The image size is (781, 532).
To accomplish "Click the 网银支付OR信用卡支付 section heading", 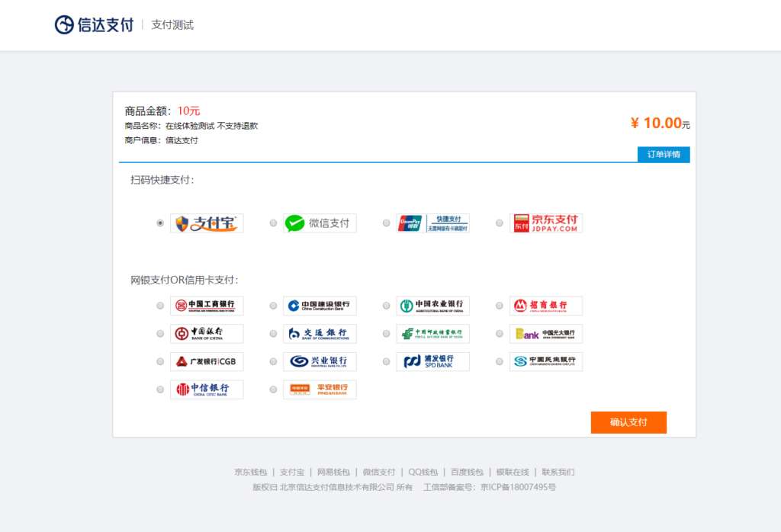I will tap(185, 280).
